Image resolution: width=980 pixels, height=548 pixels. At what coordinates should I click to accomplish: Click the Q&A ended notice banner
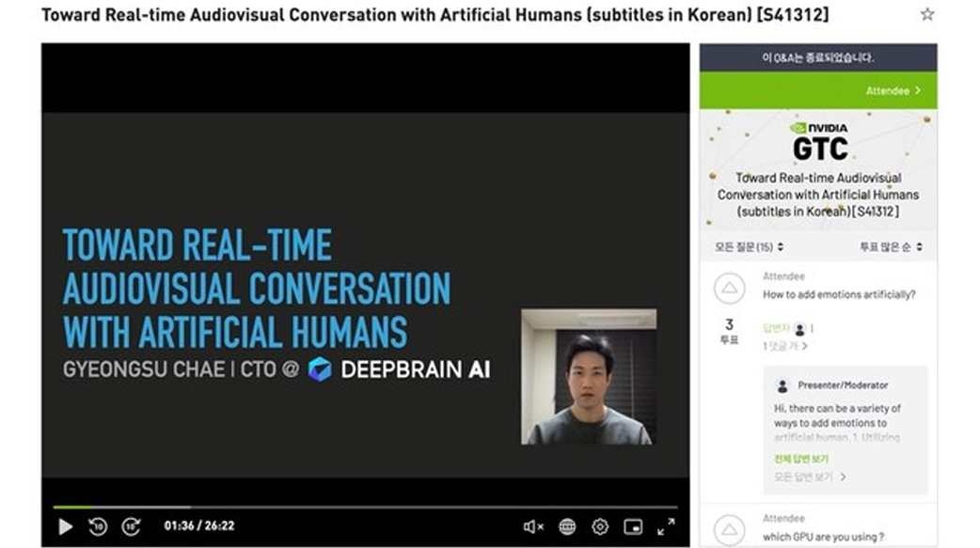click(818, 57)
